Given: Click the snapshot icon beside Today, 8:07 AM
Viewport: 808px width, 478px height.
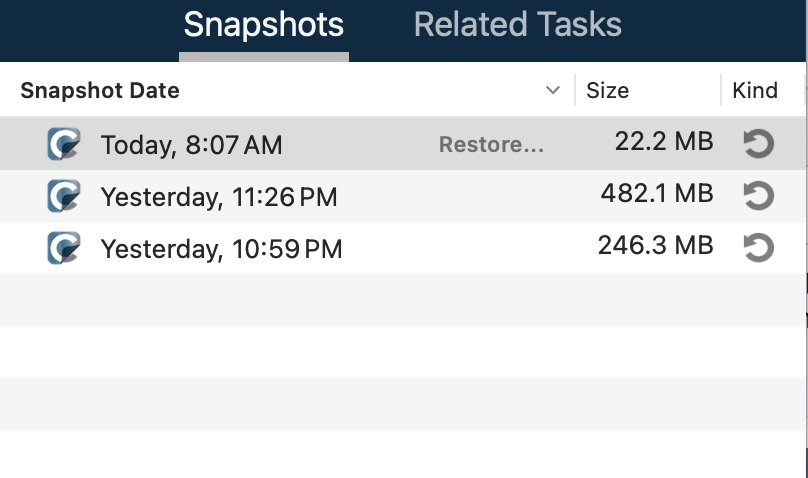Looking at the screenshot, I should (x=64, y=144).
